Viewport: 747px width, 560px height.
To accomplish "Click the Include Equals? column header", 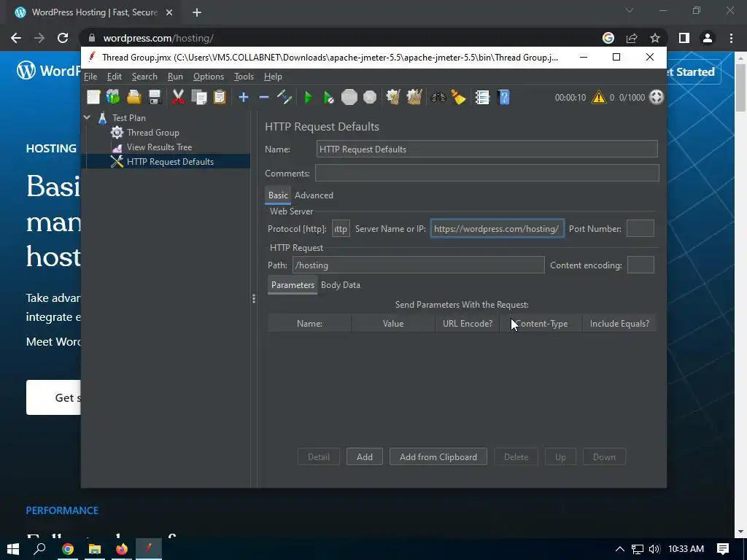I will point(619,323).
